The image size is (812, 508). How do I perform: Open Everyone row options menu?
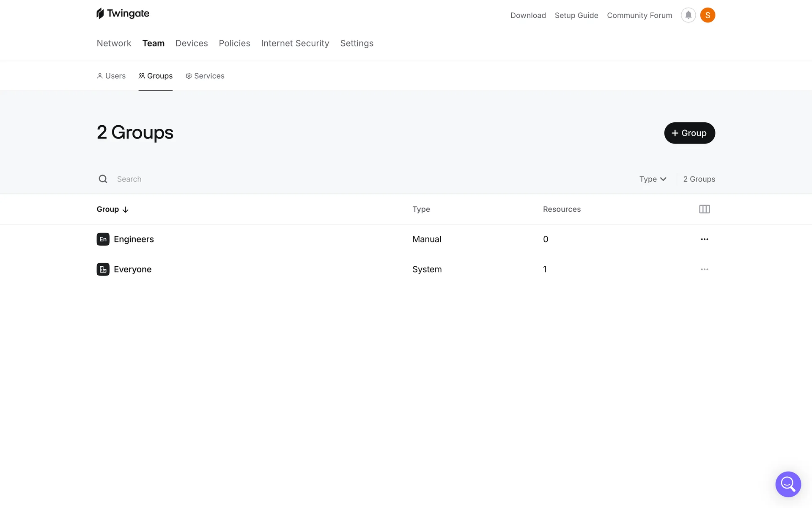click(x=704, y=269)
